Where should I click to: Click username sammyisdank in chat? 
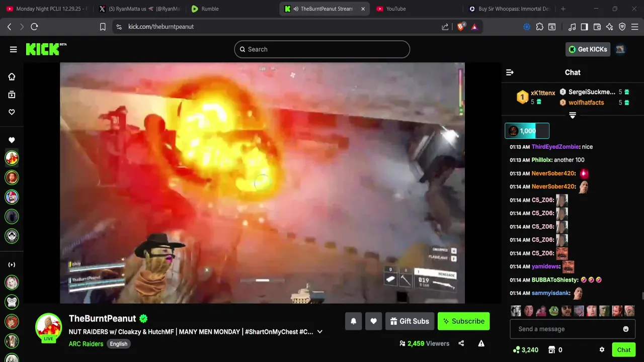550,293
